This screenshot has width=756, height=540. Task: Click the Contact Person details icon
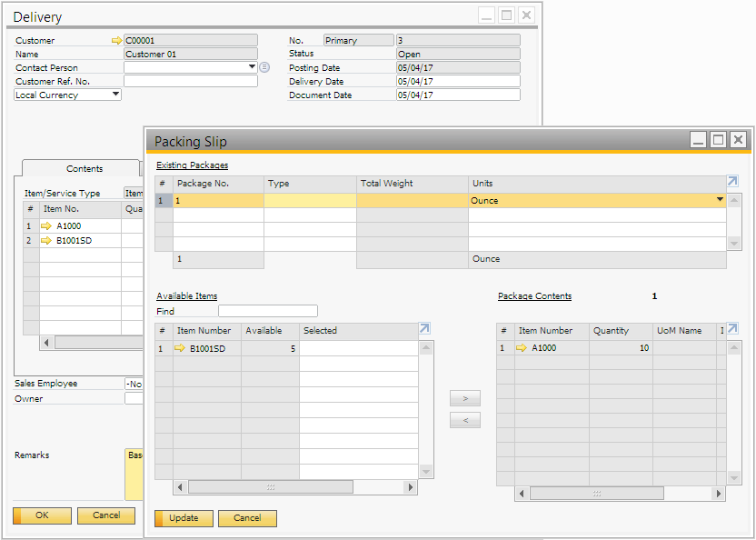click(264, 67)
